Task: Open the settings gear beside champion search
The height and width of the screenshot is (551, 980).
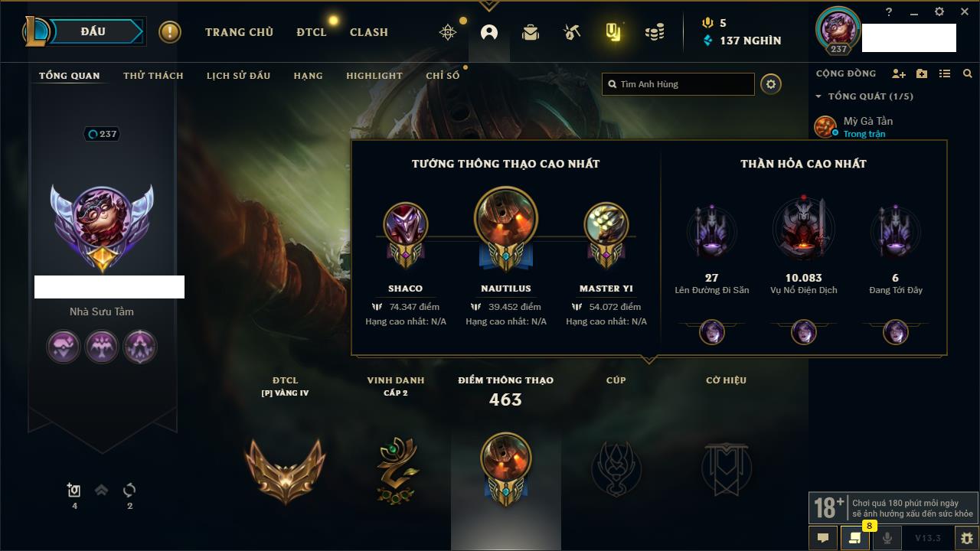Action: pos(771,84)
